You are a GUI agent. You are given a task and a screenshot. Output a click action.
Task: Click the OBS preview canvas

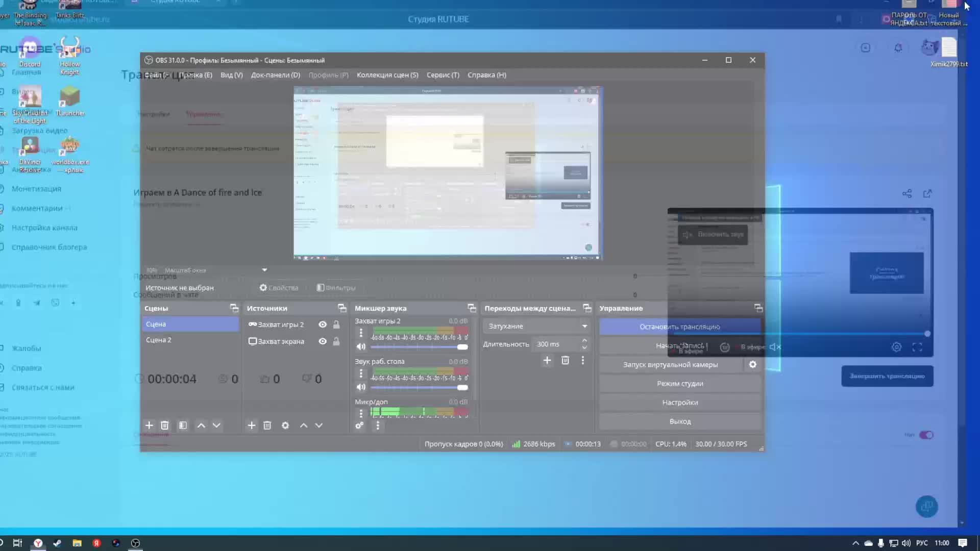(448, 173)
